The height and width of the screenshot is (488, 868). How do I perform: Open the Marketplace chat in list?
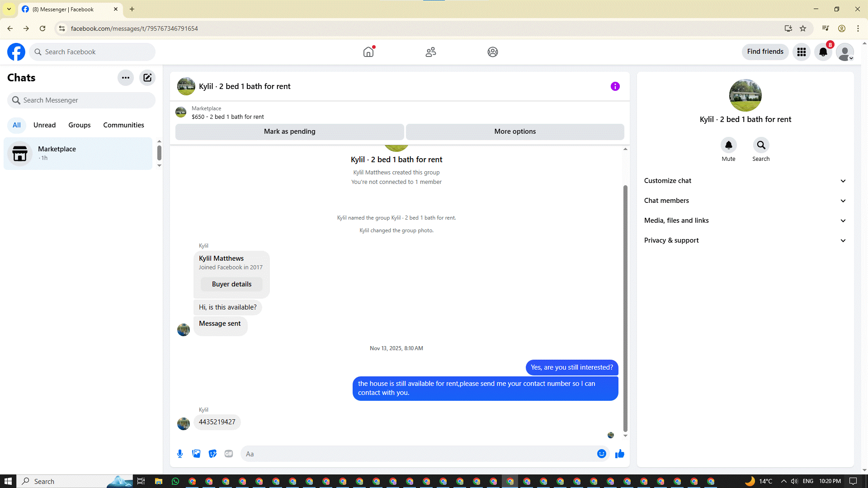[78, 154]
